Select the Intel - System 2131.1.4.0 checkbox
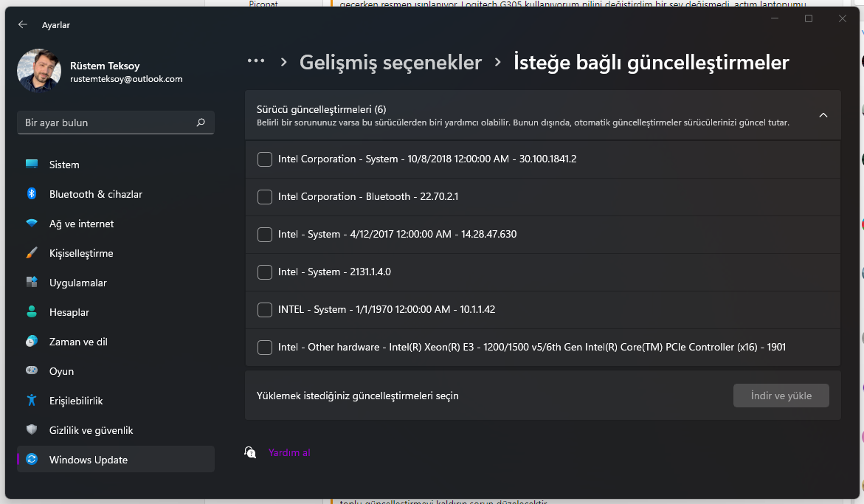 tap(265, 272)
